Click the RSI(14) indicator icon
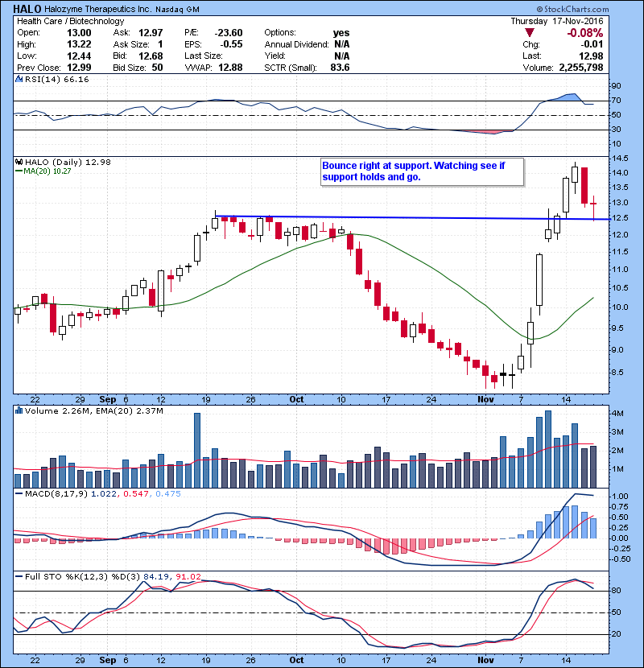 pos(19,79)
